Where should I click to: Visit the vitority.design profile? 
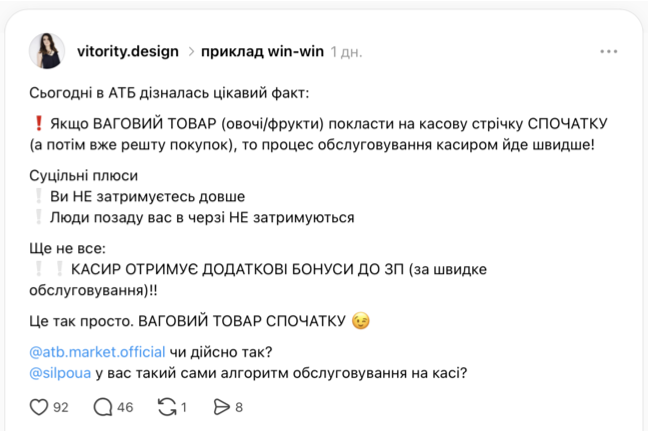click(128, 51)
